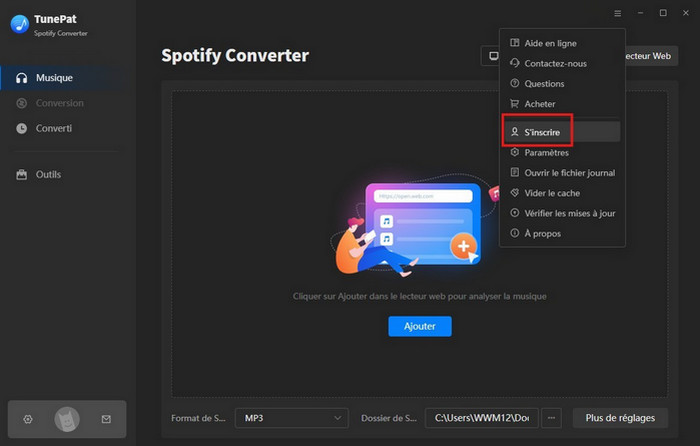Viewport: 700px width, 446px height.
Task: Select Ouvrir le fichier journal
Action: point(562,173)
